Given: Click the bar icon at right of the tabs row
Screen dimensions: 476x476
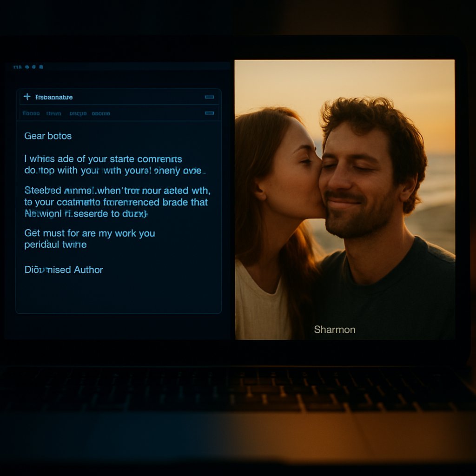Looking at the screenshot, I should 210,113.
